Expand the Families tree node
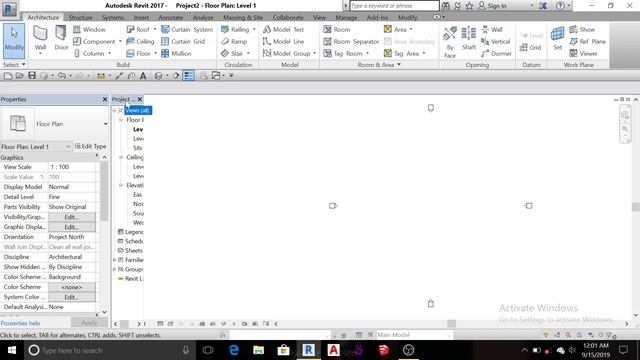Screen dimensions: 640x360 pyautogui.click(x=114, y=260)
